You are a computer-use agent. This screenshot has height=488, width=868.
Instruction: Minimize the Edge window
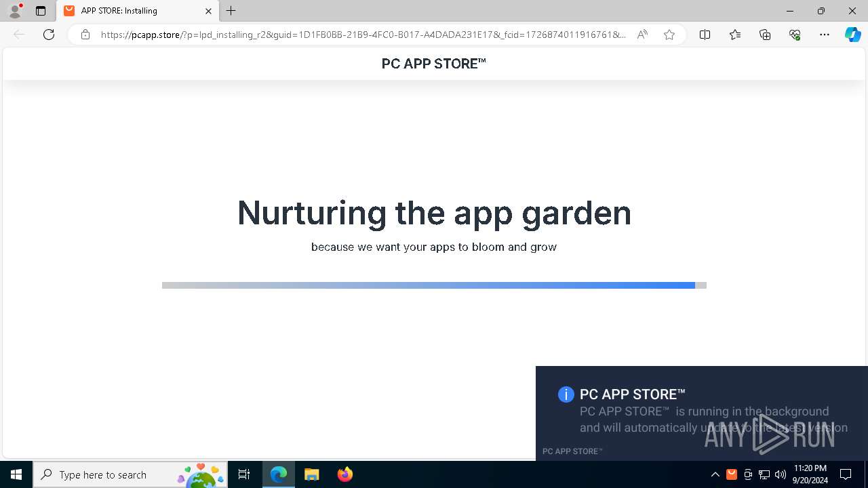(x=790, y=11)
